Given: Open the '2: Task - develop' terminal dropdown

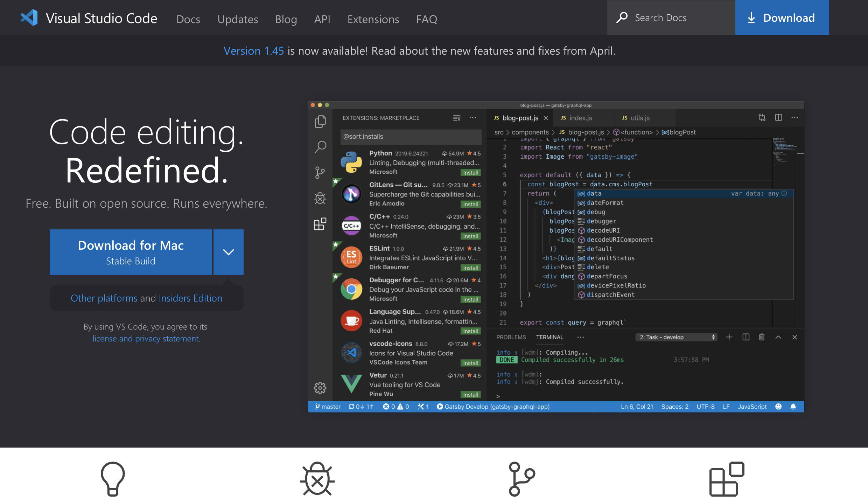Looking at the screenshot, I should (677, 337).
